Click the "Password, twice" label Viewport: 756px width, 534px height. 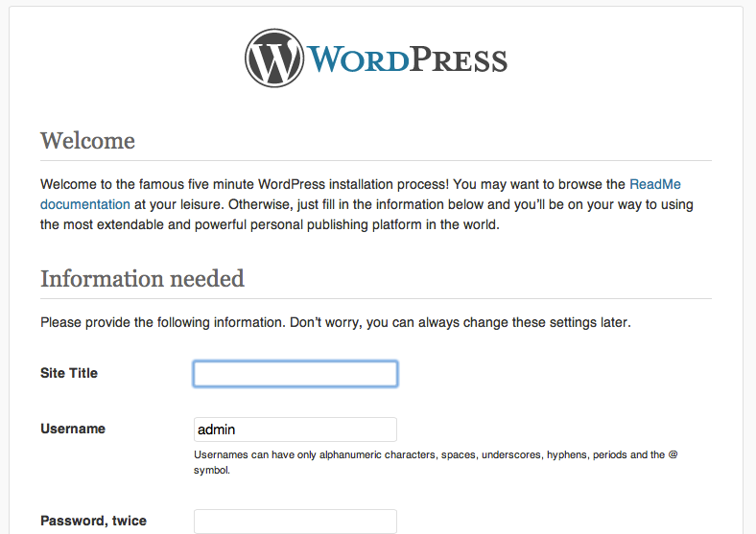pyautogui.click(x=93, y=521)
